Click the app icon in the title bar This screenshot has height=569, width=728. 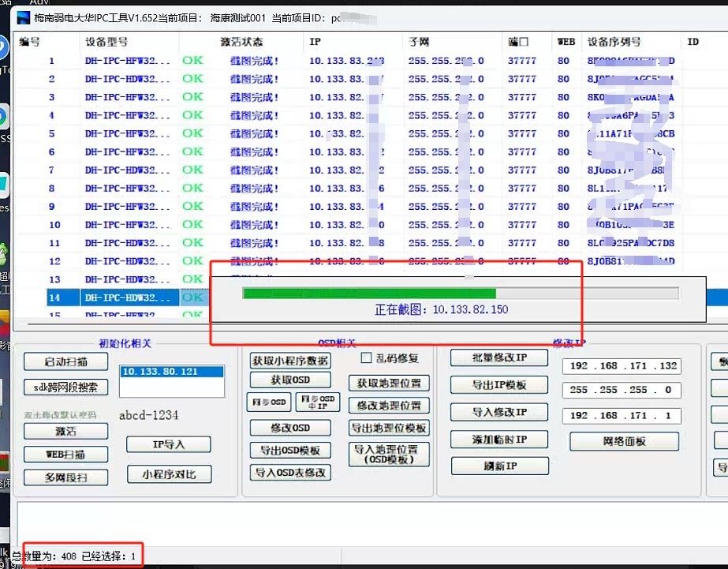23,18
